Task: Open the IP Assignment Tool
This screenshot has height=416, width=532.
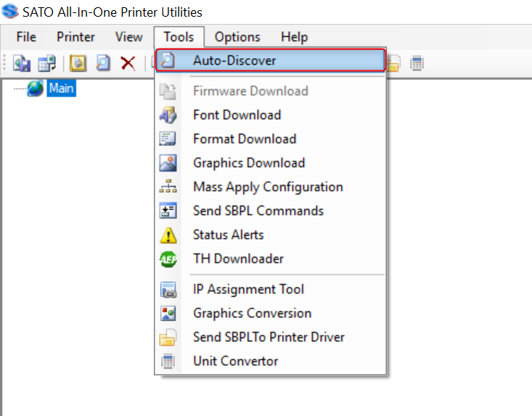Action: click(x=248, y=289)
